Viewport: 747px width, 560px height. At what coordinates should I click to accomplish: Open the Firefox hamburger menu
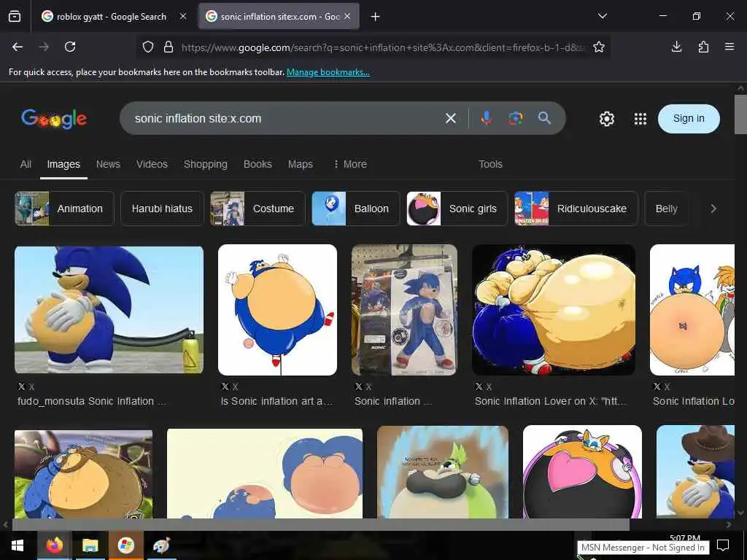tap(729, 47)
